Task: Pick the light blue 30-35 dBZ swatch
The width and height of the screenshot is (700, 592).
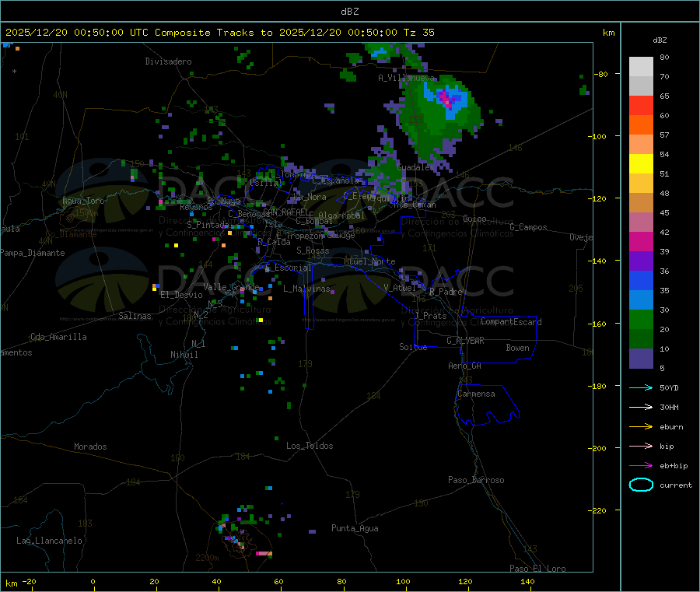Action: click(x=641, y=300)
